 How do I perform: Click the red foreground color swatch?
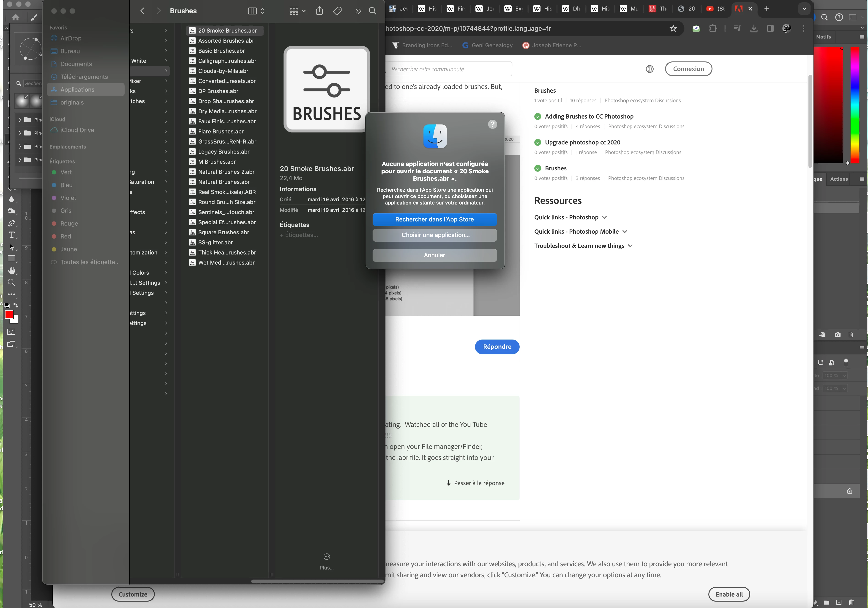(9, 314)
